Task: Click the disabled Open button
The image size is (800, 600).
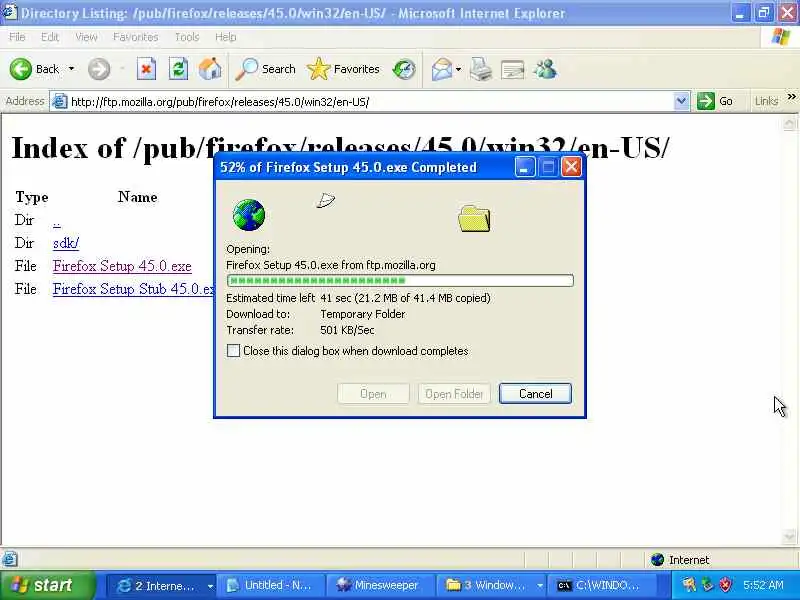Action: tap(373, 393)
